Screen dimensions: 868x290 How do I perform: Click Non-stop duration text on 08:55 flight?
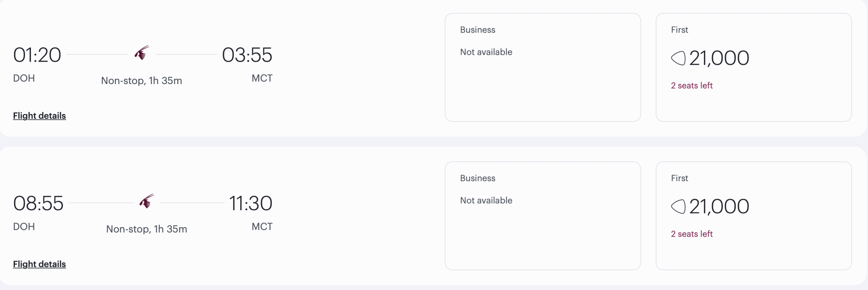(x=146, y=229)
